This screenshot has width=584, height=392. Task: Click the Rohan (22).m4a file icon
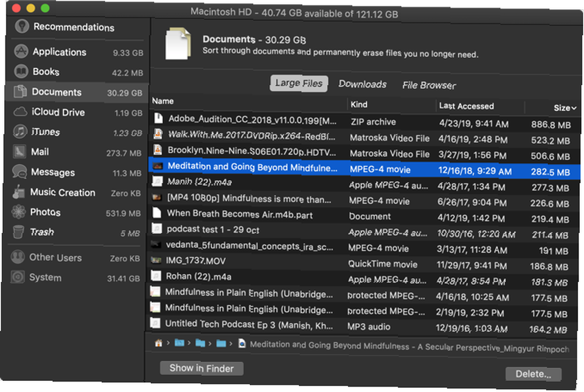[156, 275]
